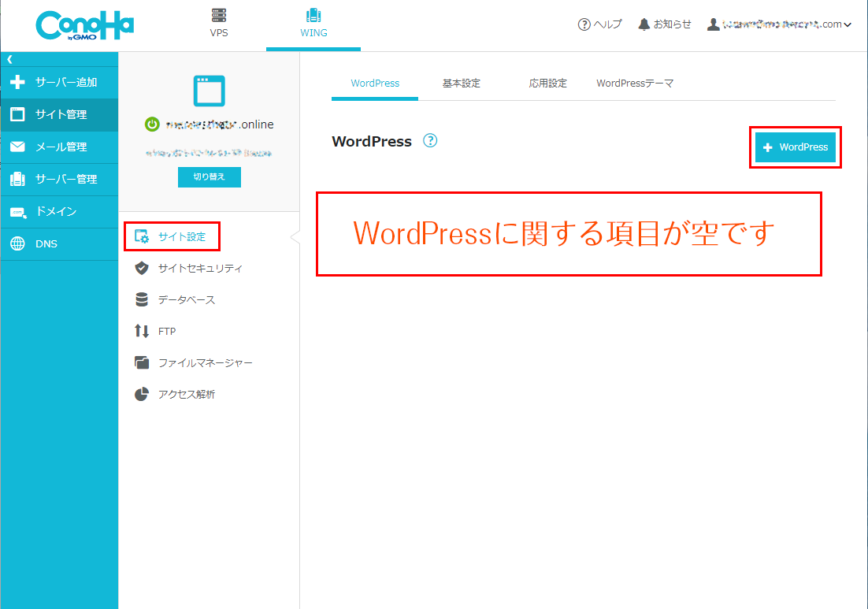The width and height of the screenshot is (868, 609).
Task: Click the サイト設定 gear-window icon
Action: (x=143, y=236)
